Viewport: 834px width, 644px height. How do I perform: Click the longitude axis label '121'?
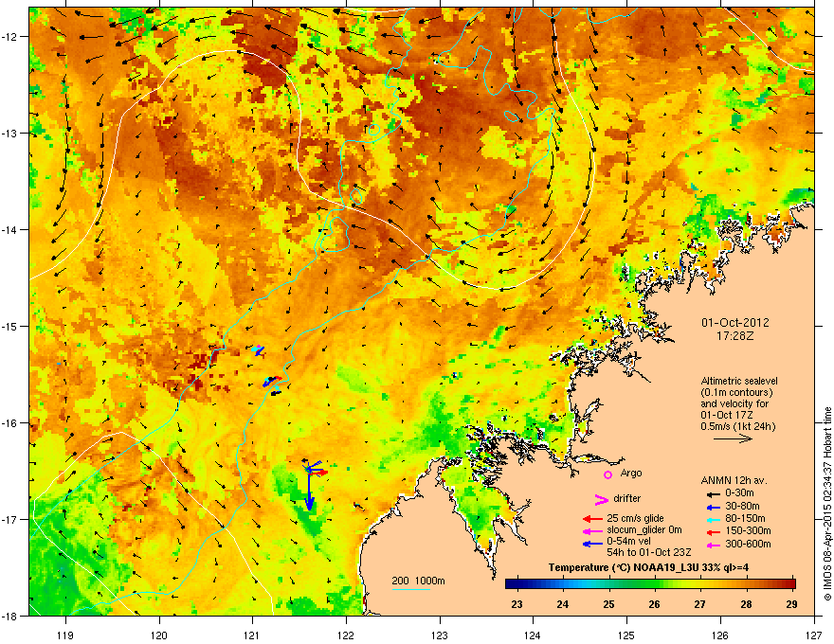pyautogui.click(x=252, y=635)
